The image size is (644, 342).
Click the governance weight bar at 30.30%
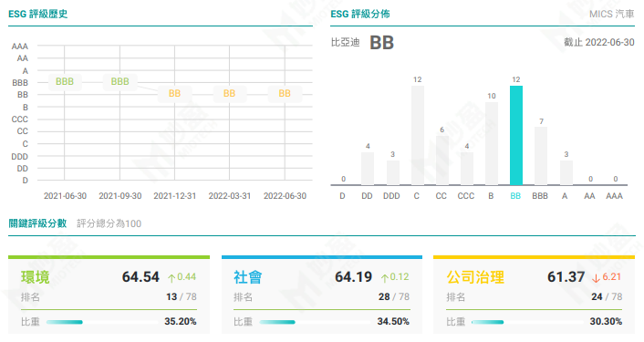coord(527,322)
